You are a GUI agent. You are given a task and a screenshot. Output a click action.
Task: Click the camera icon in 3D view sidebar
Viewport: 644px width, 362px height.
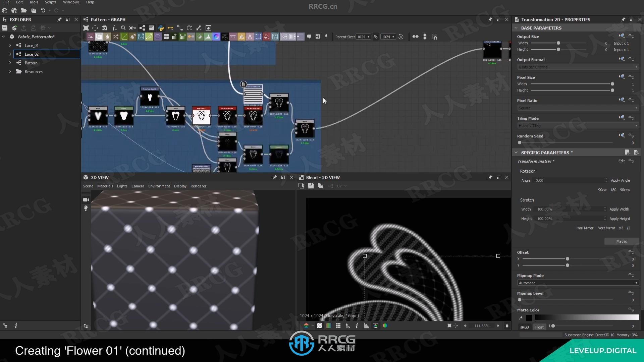[86, 200]
